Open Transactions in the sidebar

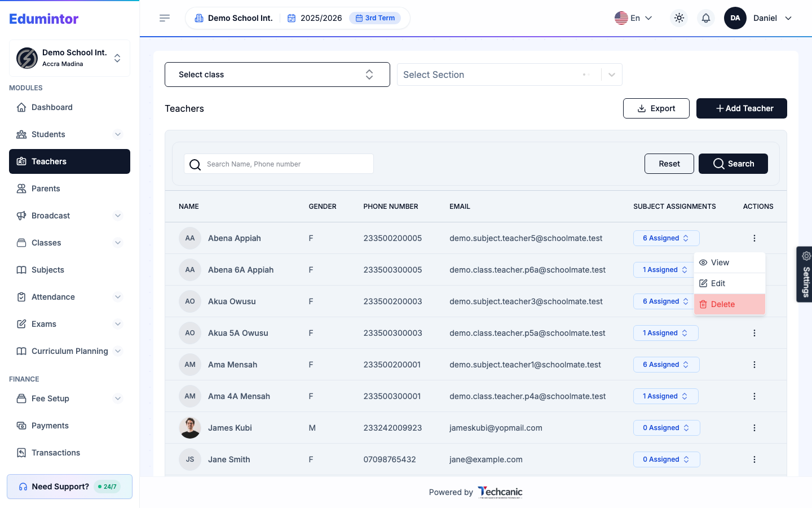click(69, 453)
